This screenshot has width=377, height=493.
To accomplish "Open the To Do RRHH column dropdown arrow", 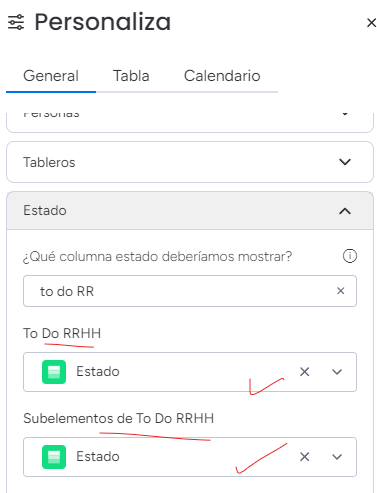I will click(x=337, y=372).
